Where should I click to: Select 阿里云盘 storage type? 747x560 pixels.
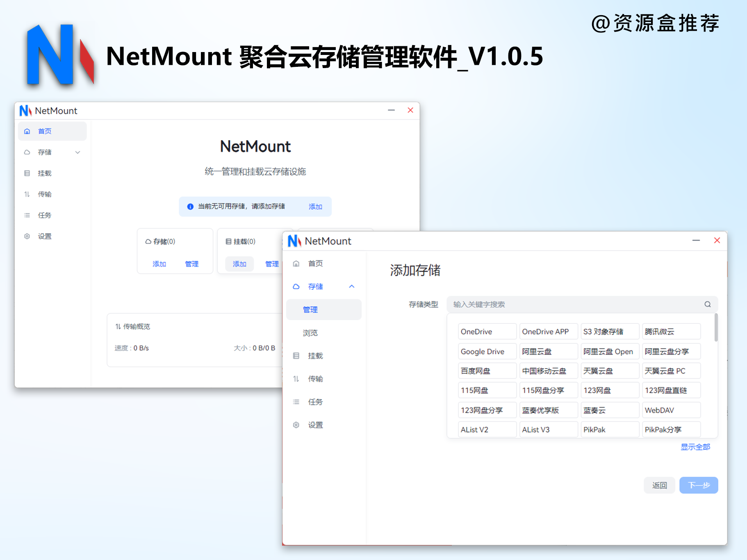tap(549, 351)
